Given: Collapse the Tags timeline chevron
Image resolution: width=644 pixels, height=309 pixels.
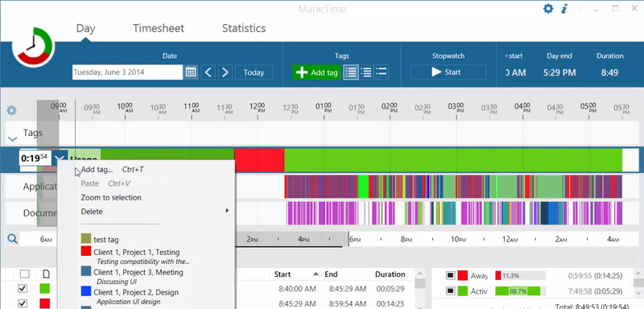Looking at the screenshot, I should tap(12, 139).
